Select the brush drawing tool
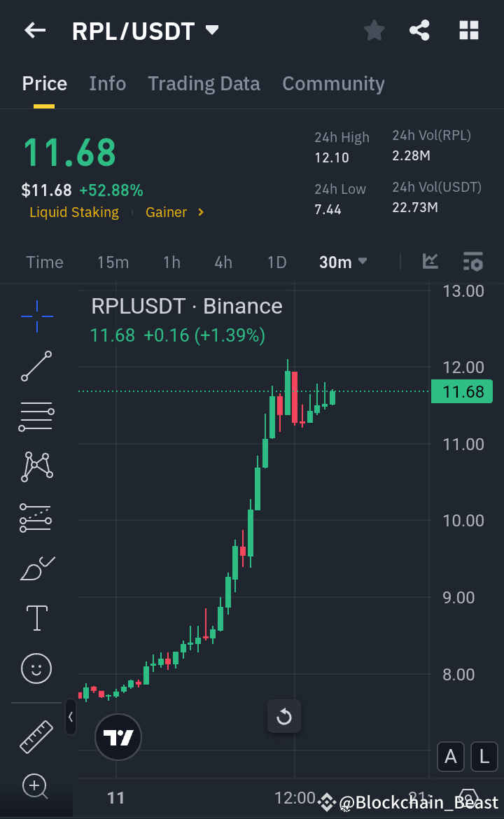The height and width of the screenshot is (819, 504). pos(37,568)
